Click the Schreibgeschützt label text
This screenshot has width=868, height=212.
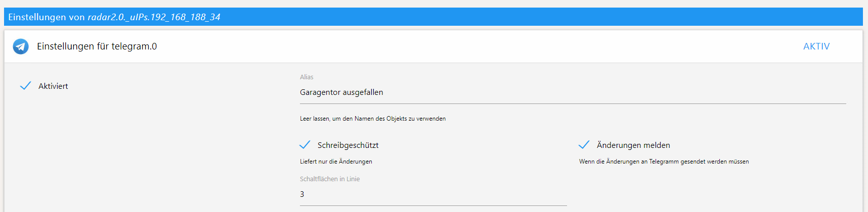click(x=348, y=145)
